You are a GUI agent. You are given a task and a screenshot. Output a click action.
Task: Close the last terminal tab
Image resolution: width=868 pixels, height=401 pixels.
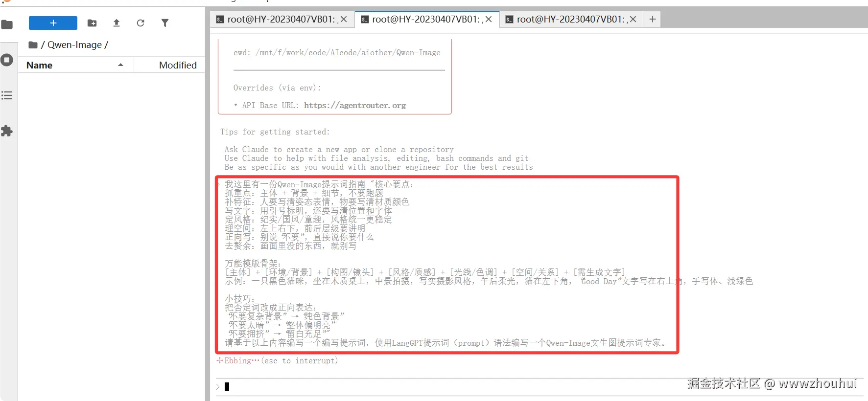click(633, 20)
